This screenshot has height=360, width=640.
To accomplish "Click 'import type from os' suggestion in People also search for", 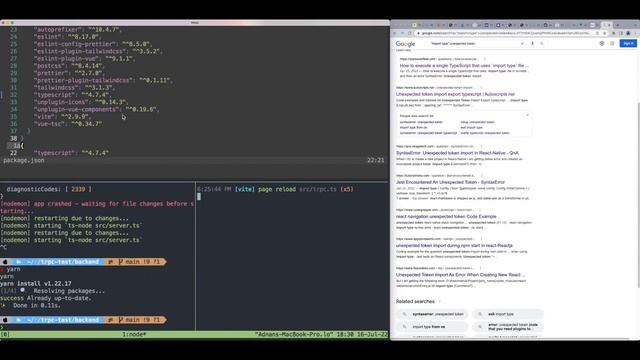I will (x=413, y=127).
